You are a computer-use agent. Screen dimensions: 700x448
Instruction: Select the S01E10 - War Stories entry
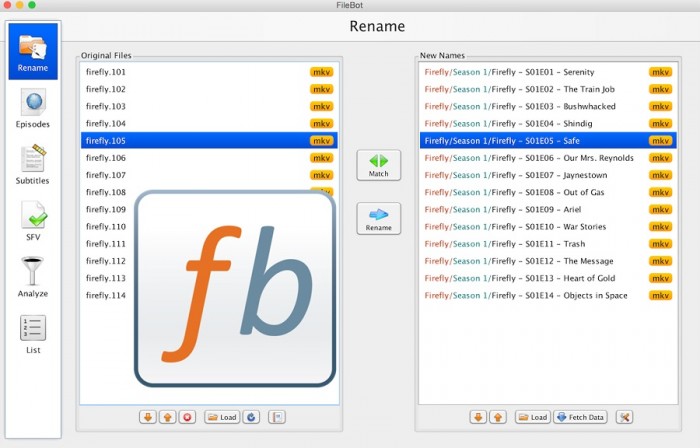548,227
